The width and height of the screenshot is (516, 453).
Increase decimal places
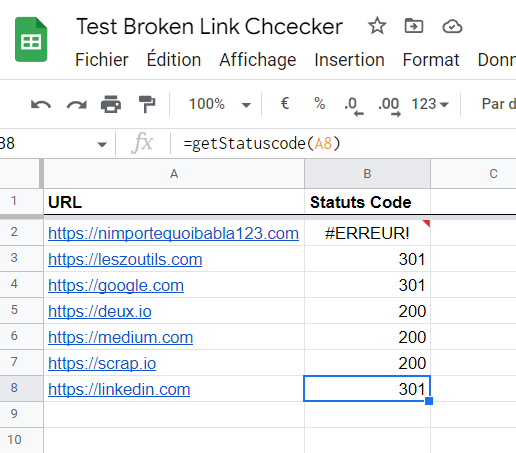(x=389, y=106)
